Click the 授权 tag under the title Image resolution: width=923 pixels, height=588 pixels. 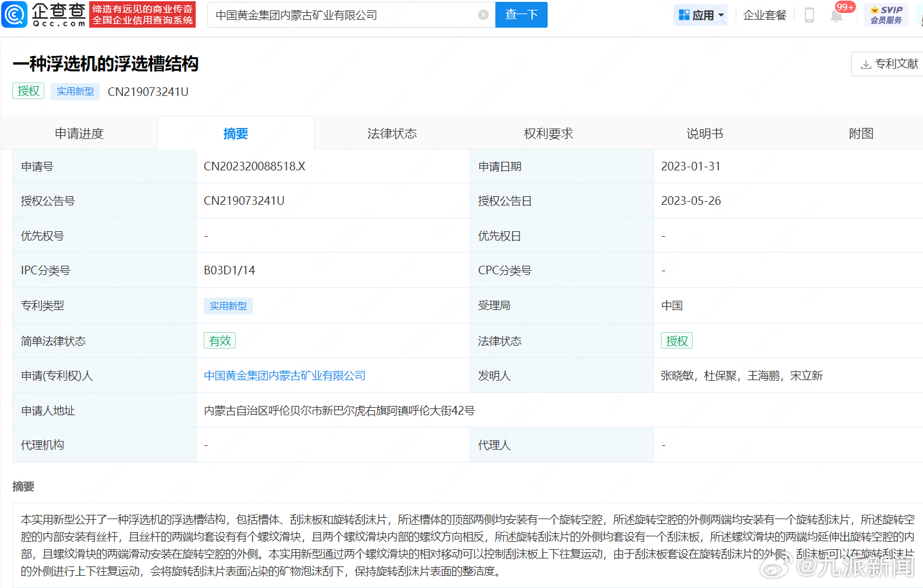[28, 91]
